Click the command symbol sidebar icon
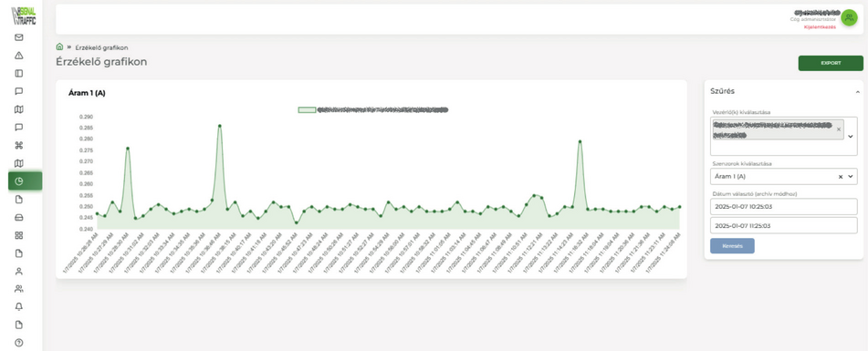The height and width of the screenshot is (351, 868). pos(19,145)
